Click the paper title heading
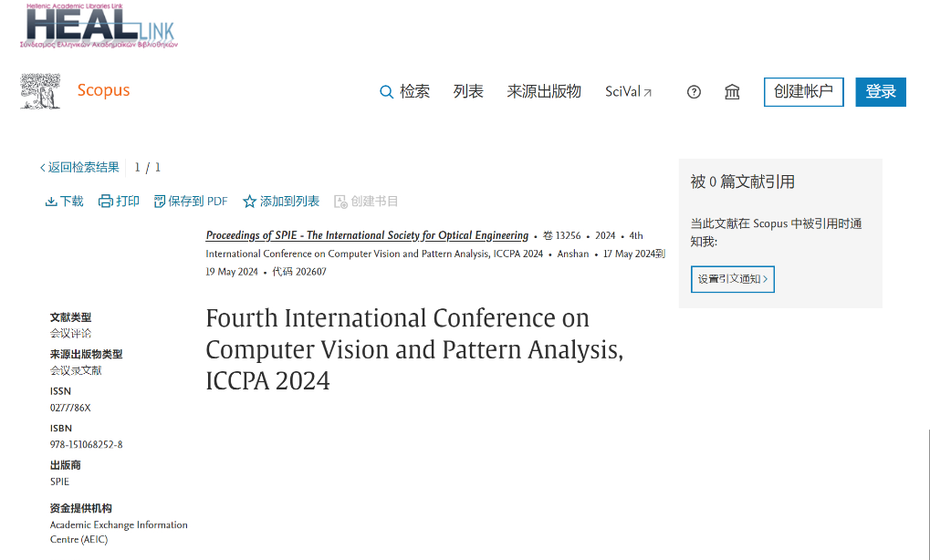 pos(414,349)
